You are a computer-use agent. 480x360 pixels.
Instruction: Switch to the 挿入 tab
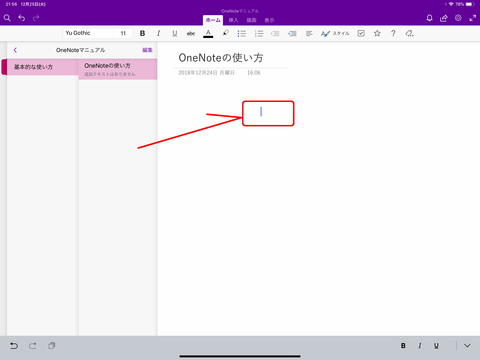pos(233,20)
